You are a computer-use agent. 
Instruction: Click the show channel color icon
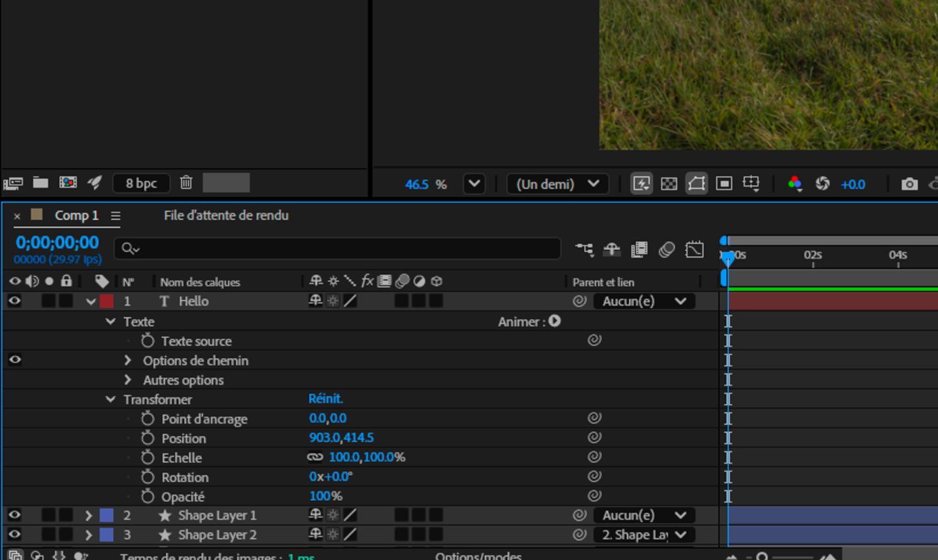coord(795,184)
